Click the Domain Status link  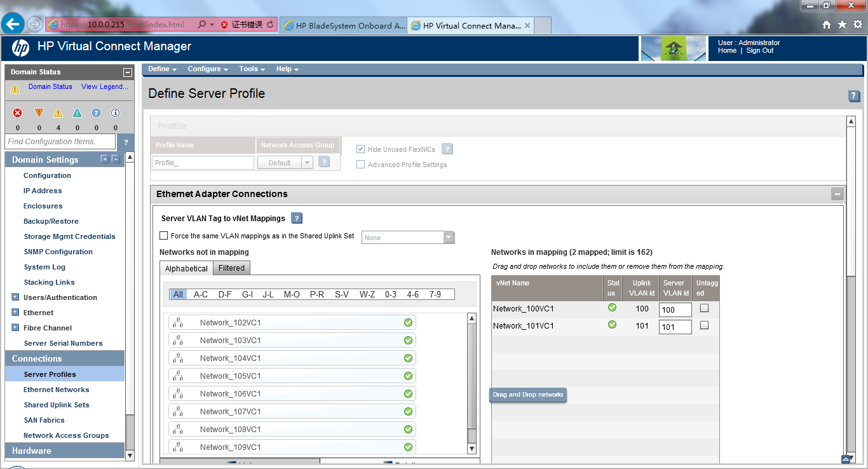(50, 86)
